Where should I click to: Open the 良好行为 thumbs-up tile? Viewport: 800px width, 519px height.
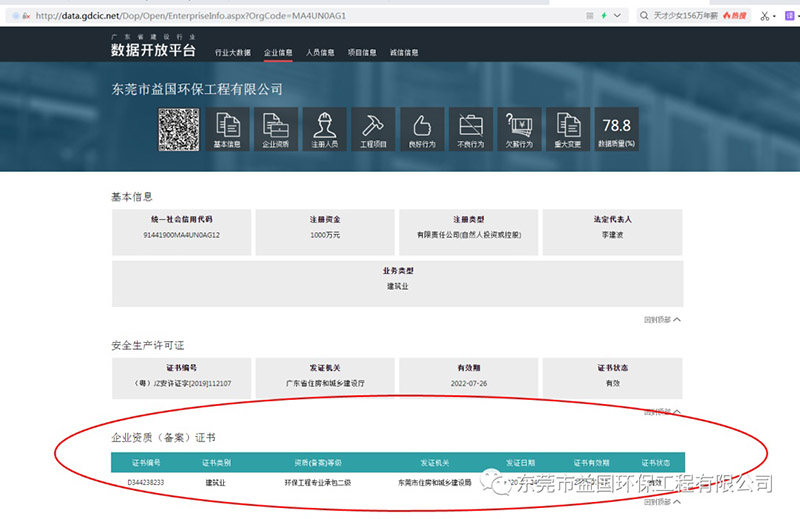(422, 129)
